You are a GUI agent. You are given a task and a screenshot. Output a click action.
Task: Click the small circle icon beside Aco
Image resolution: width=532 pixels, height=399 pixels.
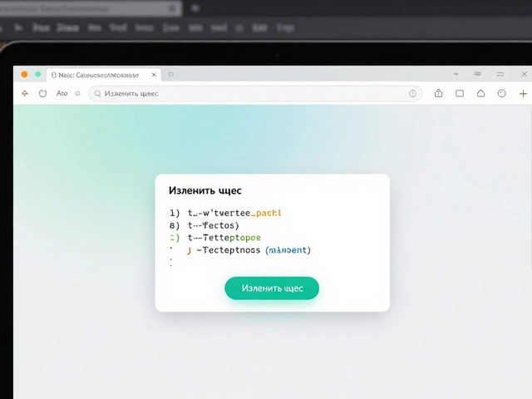click(x=77, y=93)
